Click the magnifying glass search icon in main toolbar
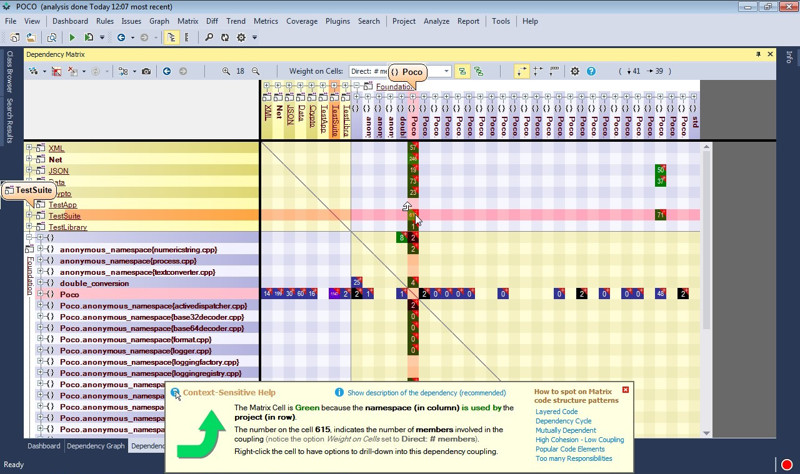Viewport: 800px width, 474px height. (x=209, y=37)
